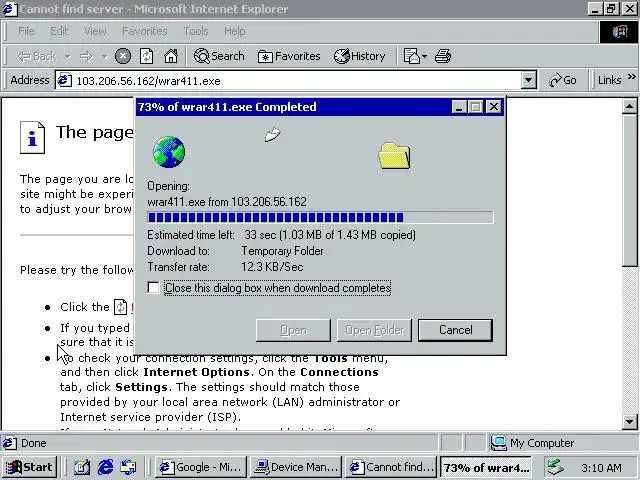
Task: Switch to Cannot find server taskbar button
Action: 391,467
